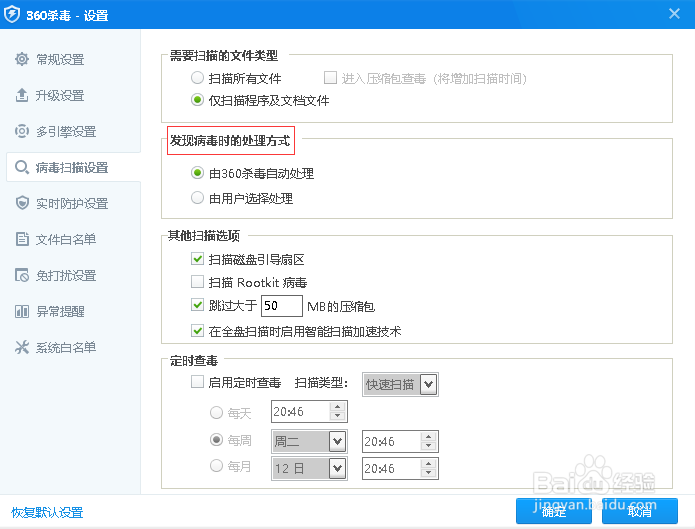Toggle 智能扫描加速技术 checkbox
This screenshot has height=529, width=695.
(x=197, y=330)
